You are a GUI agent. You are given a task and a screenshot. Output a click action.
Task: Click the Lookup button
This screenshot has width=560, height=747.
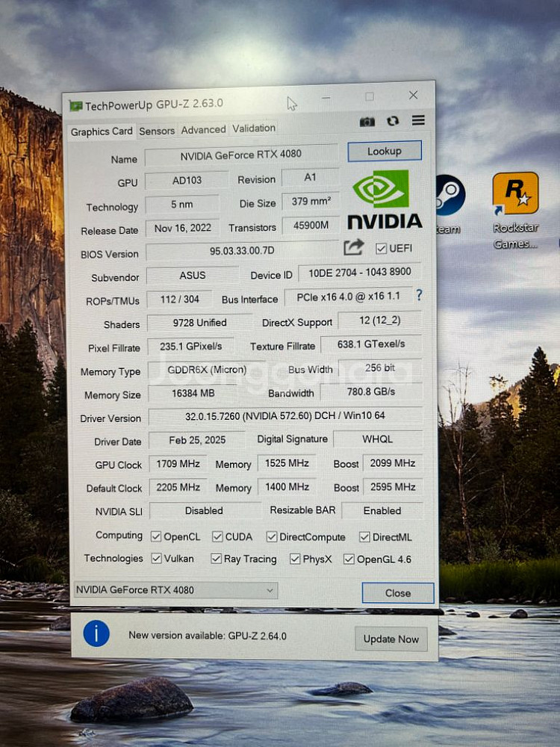[x=385, y=151]
